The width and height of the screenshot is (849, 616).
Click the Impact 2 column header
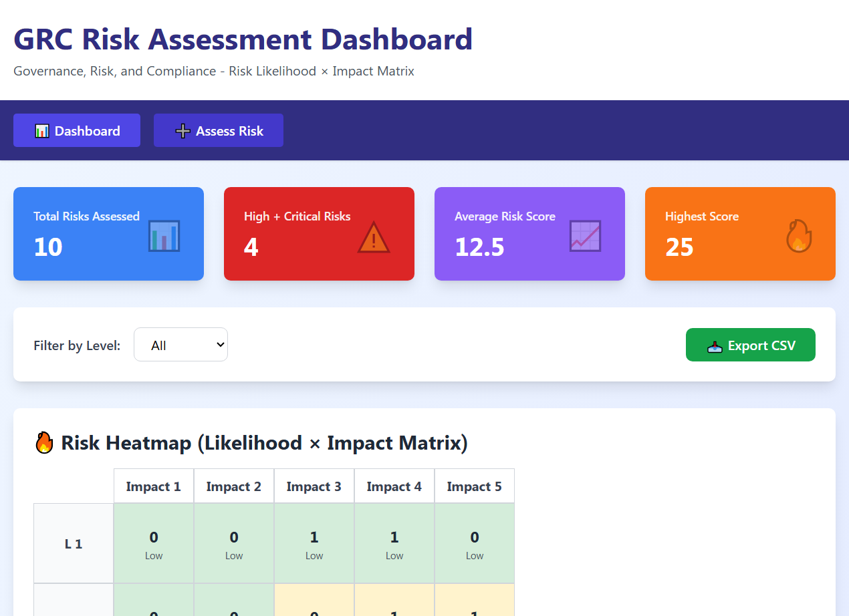[x=234, y=486]
